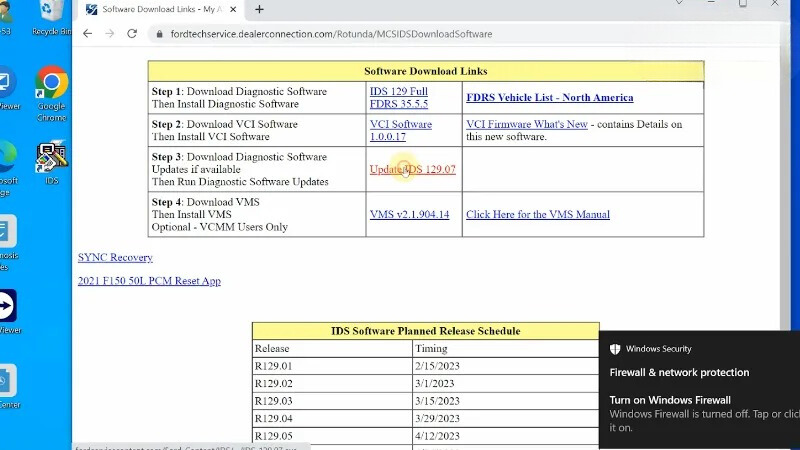Launch the IDS desktop shortcut
This screenshot has width=800, height=450.
point(51,162)
